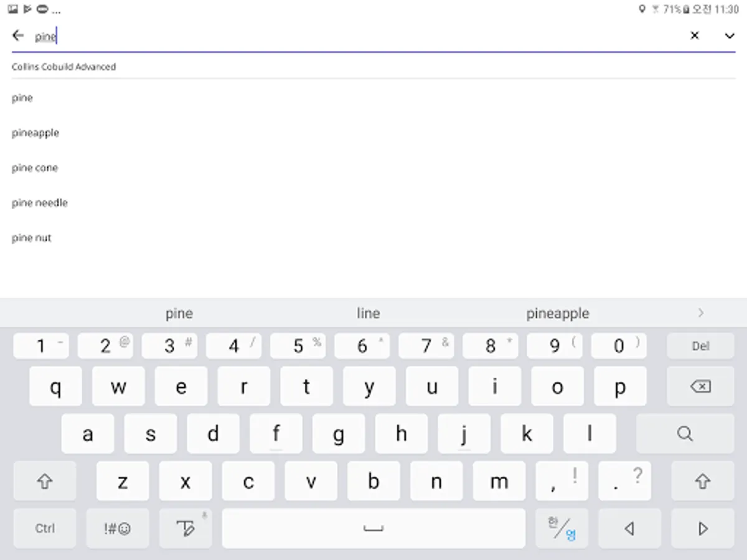
Task: Move cursor right with arrow key
Action: tap(703, 528)
